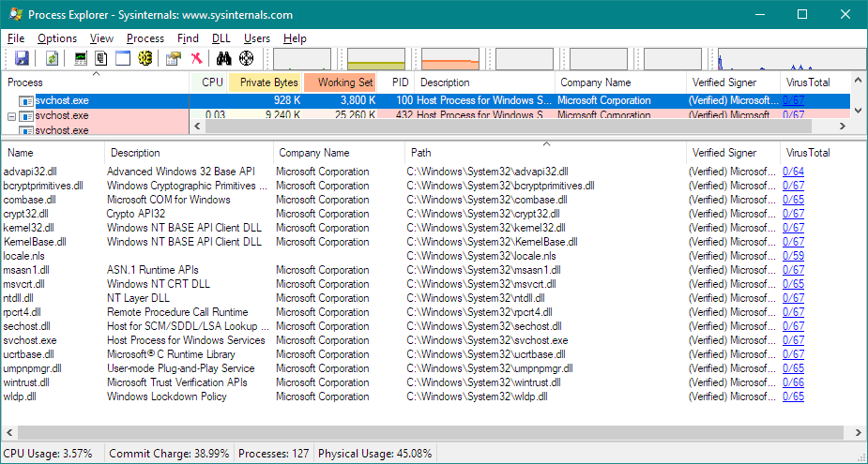Click the binoculars Find icon
The height and width of the screenshot is (464, 868).
coord(223,58)
